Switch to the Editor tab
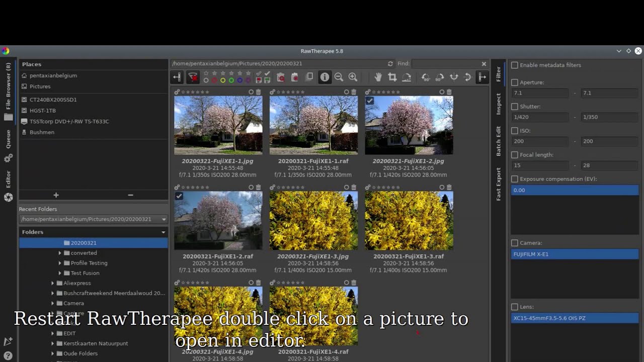Screen dimensions: 644x362 (x=8, y=186)
